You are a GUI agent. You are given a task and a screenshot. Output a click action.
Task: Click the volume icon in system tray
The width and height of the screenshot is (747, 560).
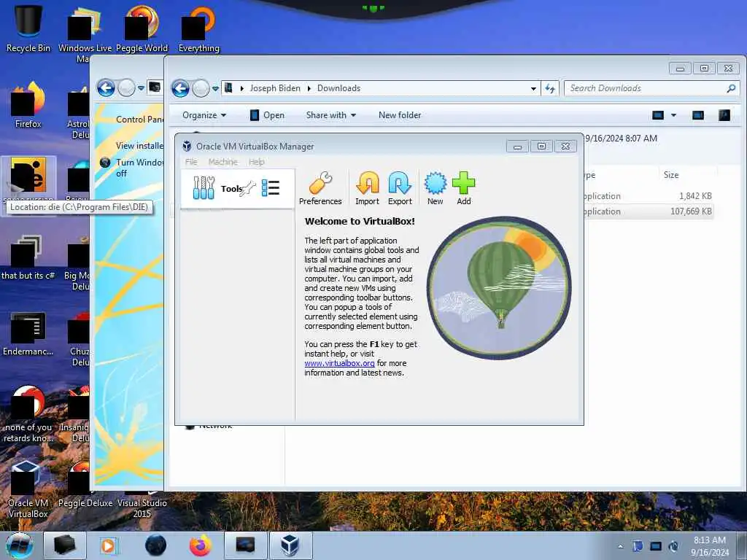(673, 545)
